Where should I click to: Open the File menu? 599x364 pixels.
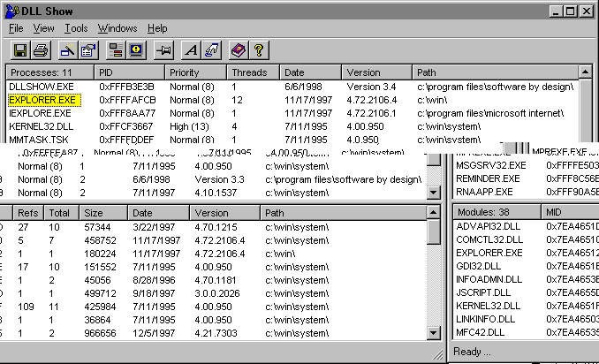coord(16,28)
